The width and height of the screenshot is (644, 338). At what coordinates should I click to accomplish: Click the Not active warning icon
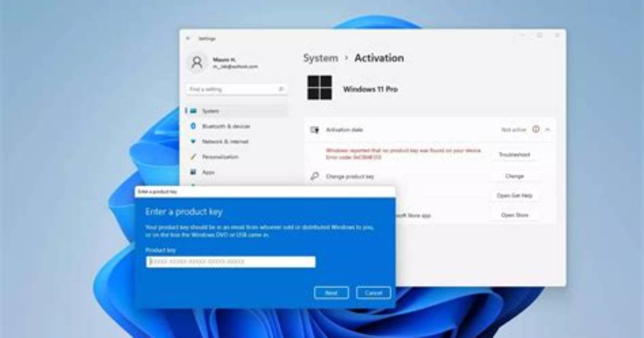pyautogui.click(x=536, y=129)
